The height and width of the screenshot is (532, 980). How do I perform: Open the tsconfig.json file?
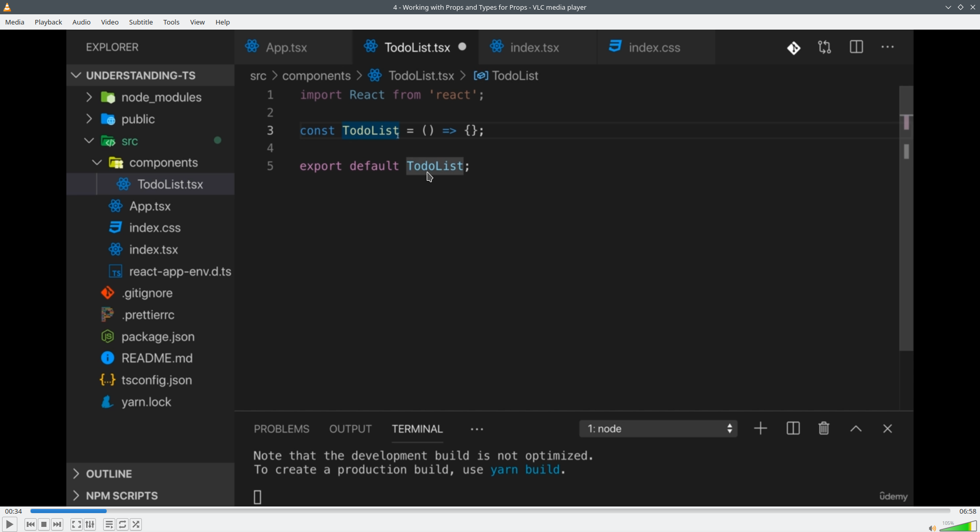[150, 380]
